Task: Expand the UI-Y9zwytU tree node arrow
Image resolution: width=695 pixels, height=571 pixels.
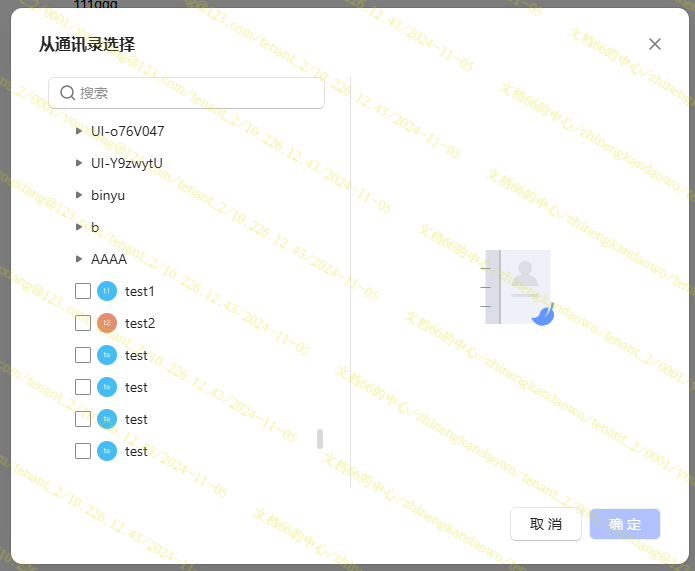Action: tap(80, 163)
